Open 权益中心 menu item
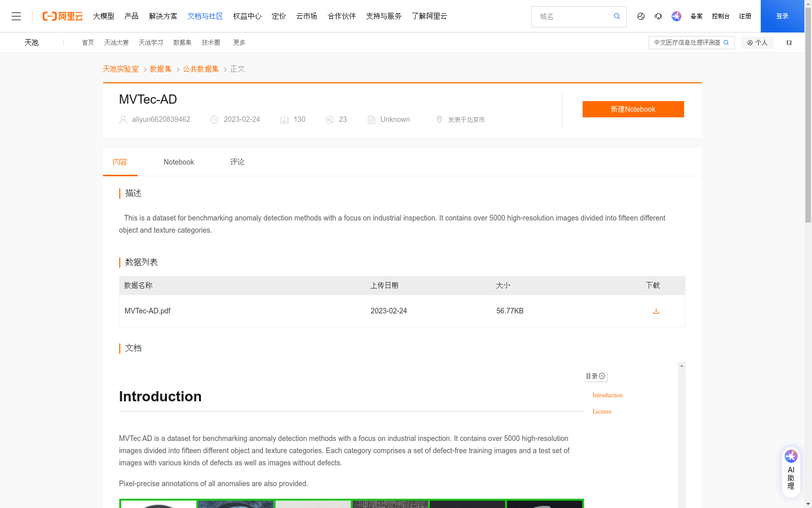The width and height of the screenshot is (812, 508). tap(247, 16)
